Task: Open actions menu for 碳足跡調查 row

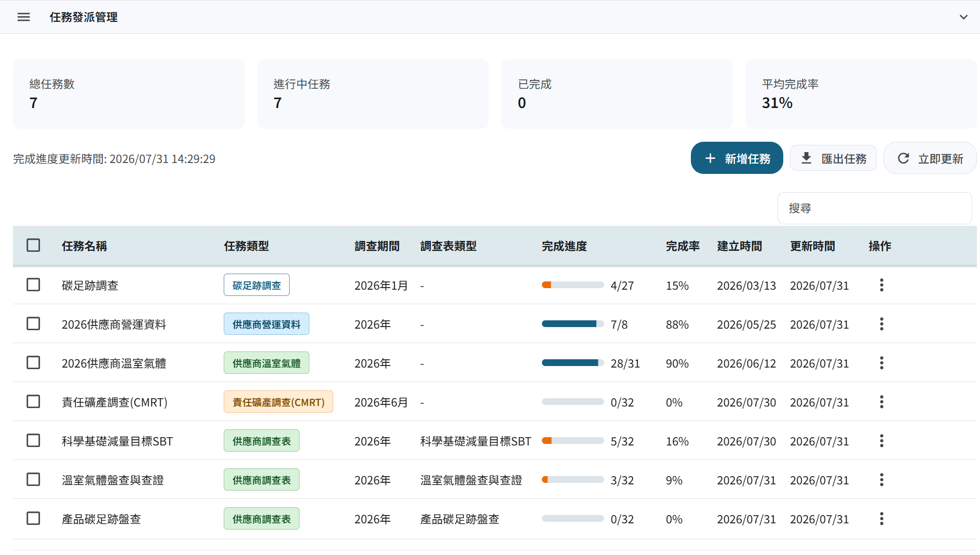Action: click(881, 285)
